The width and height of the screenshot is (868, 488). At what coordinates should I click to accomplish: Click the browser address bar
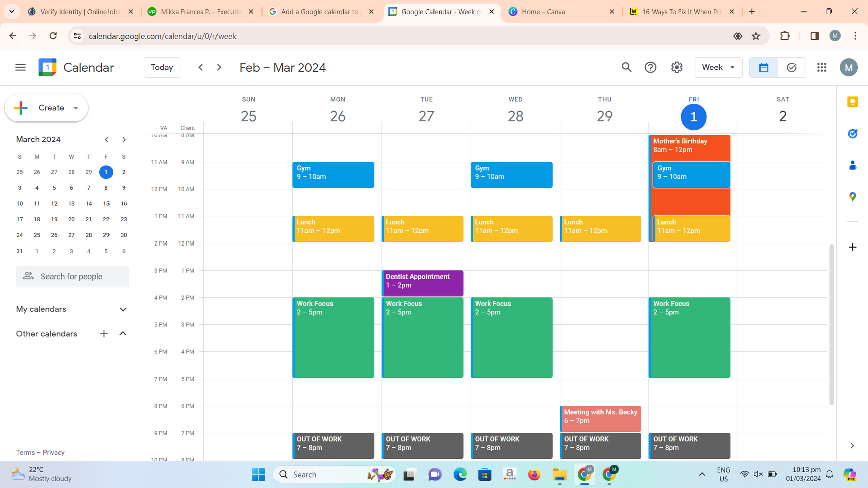(402, 36)
